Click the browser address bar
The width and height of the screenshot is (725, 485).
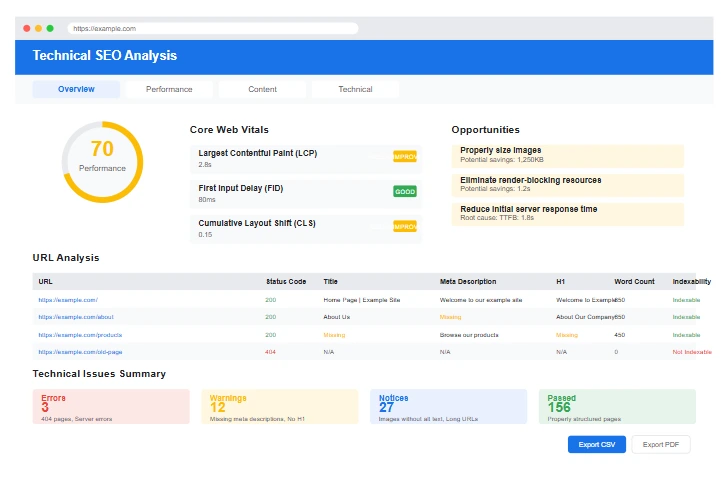[213, 28]
